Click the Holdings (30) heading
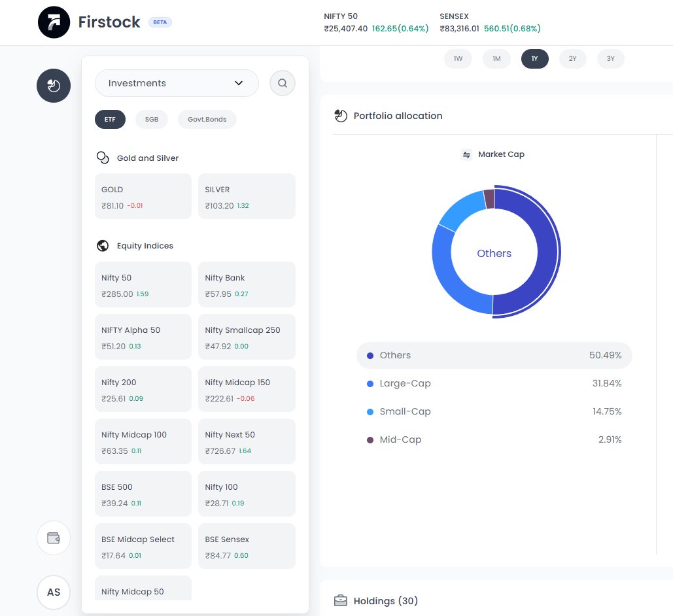This screenshot has height=616, width=673. [x=386, y=600]
